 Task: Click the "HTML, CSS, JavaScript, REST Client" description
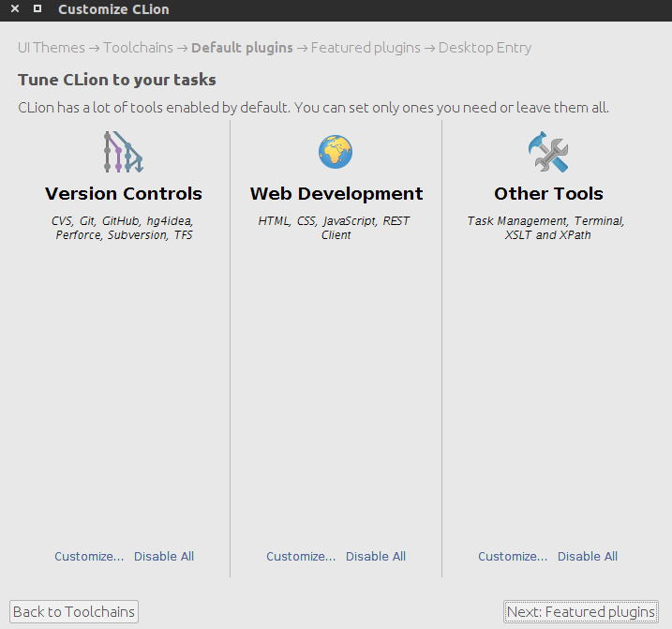(x=335, y=228)
